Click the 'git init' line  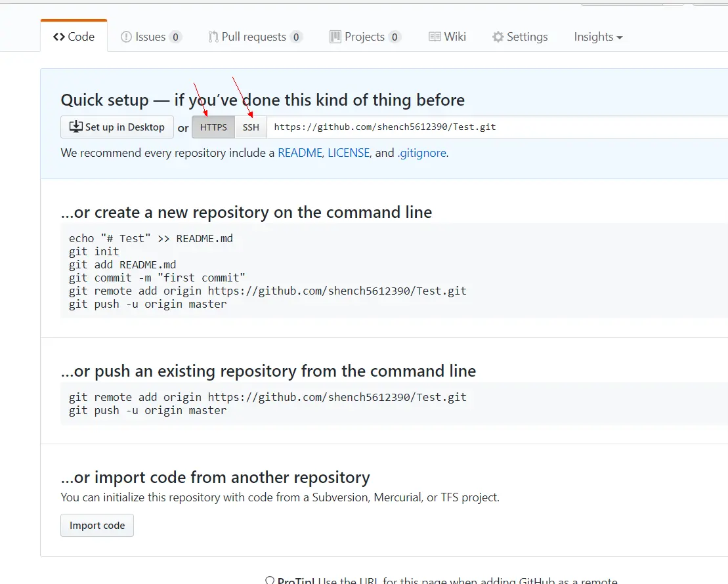(94, 251)
